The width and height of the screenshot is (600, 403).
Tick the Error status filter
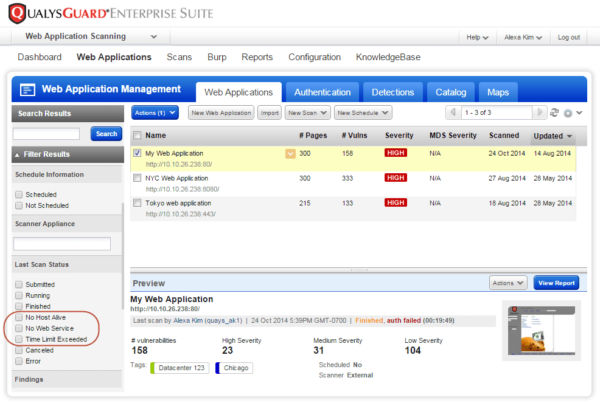click(19, 361)
